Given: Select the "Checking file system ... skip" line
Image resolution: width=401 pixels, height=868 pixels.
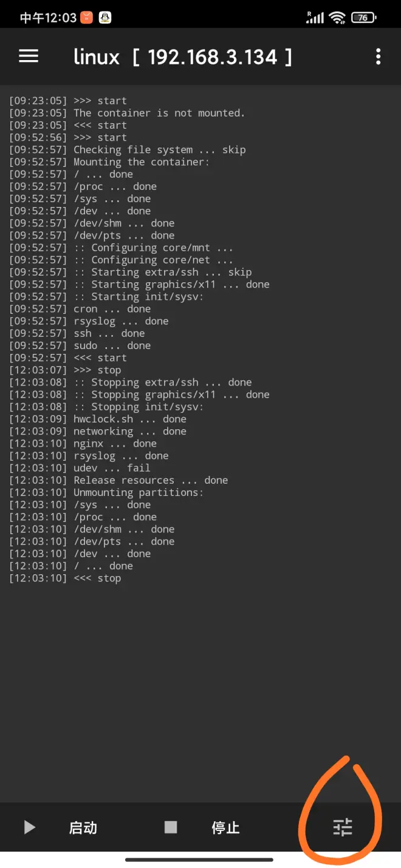Looking at the screenshot, I should tap(127, 150).
